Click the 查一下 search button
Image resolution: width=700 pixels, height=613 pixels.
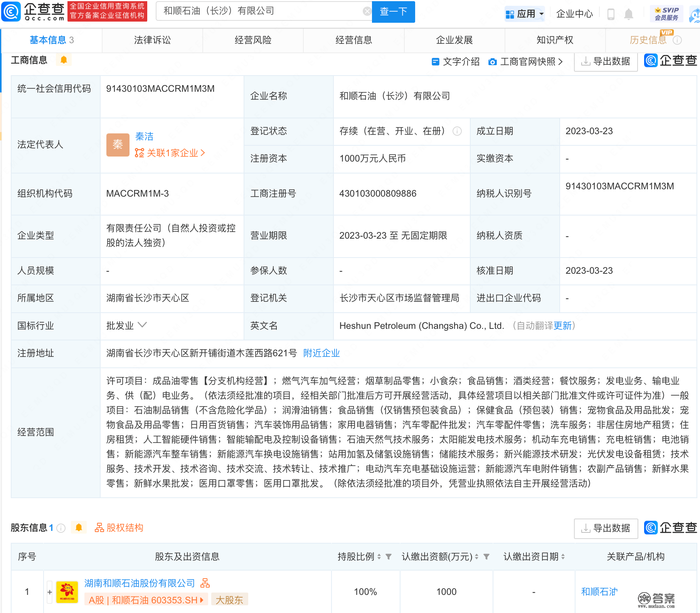(393, 12)
